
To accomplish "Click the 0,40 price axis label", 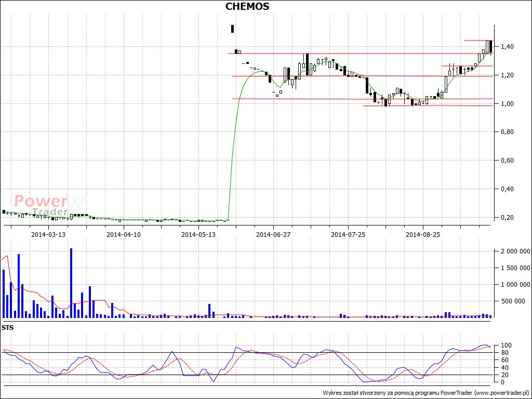I will [x=507, y=189].
